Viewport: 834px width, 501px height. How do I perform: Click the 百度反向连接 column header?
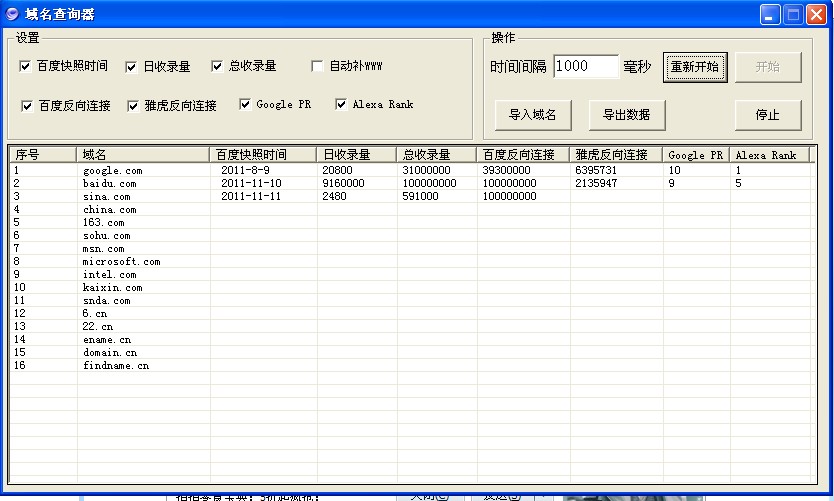click(523, 155)
